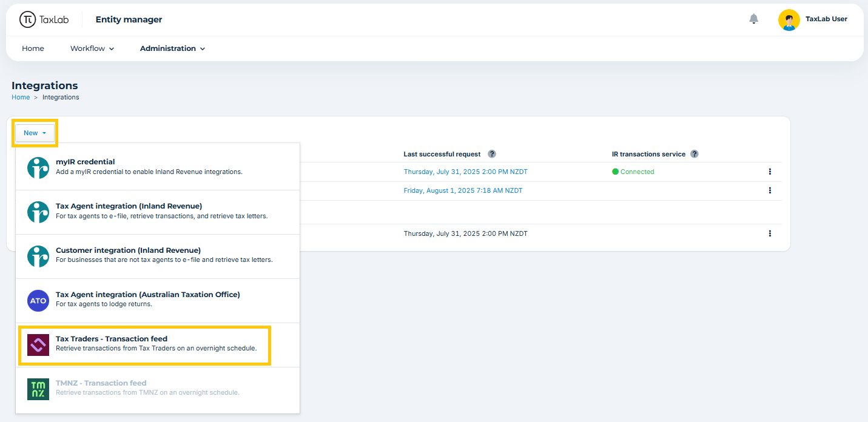Image resolution: width=868 pixels, height=422 pixels.
Task: Click the Last successful request column header
Action: click(x=442, y=154)
